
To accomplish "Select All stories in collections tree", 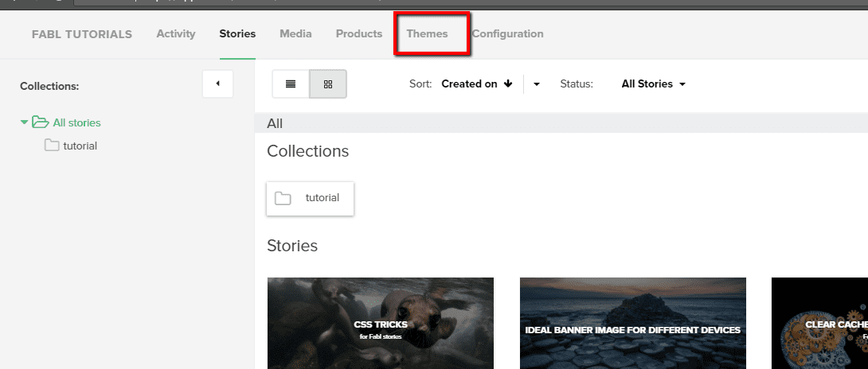I will point(77,122).
